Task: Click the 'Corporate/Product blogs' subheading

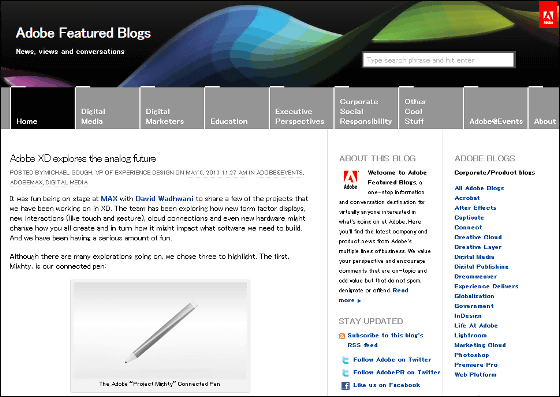Action: pyautogui.click(x=495, y=173)
